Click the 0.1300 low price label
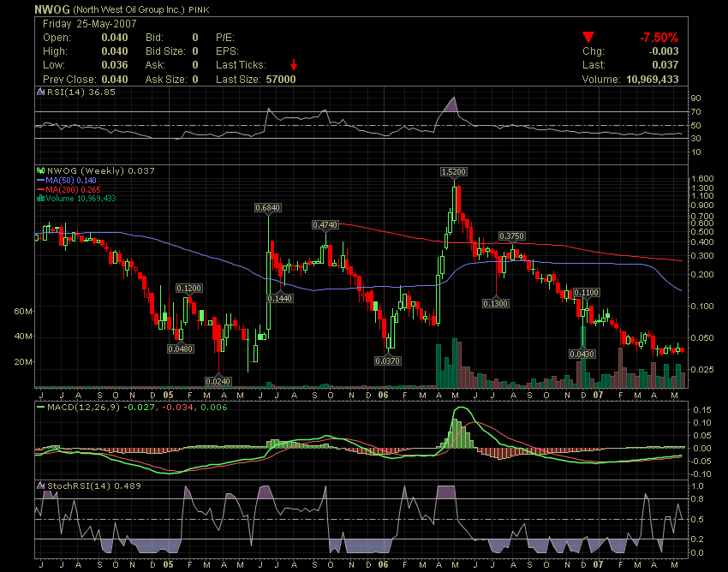The width and height of the screenshot is (728, 572). tap(495, 303)
